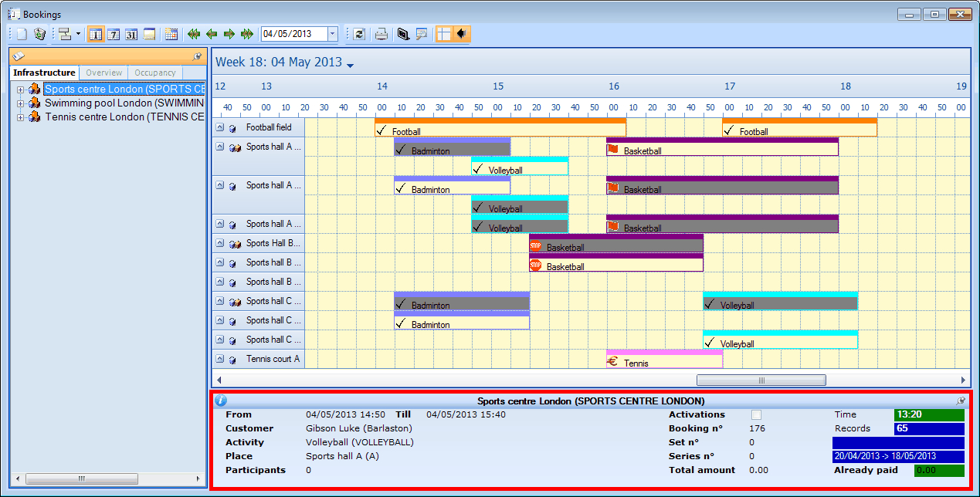
Task: Switch to the Occupancy tab
Action: pyautogui.click(x=155, y=73)
